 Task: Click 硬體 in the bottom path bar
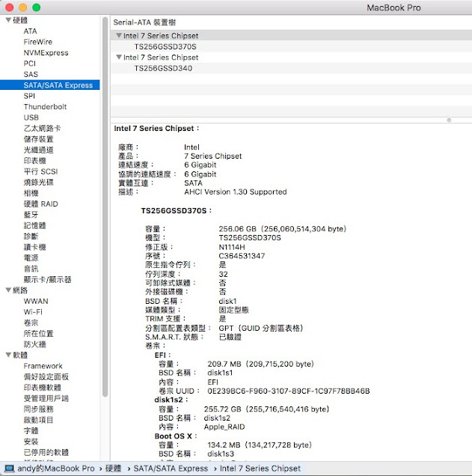pyautogui.click(x=113, y=469)
